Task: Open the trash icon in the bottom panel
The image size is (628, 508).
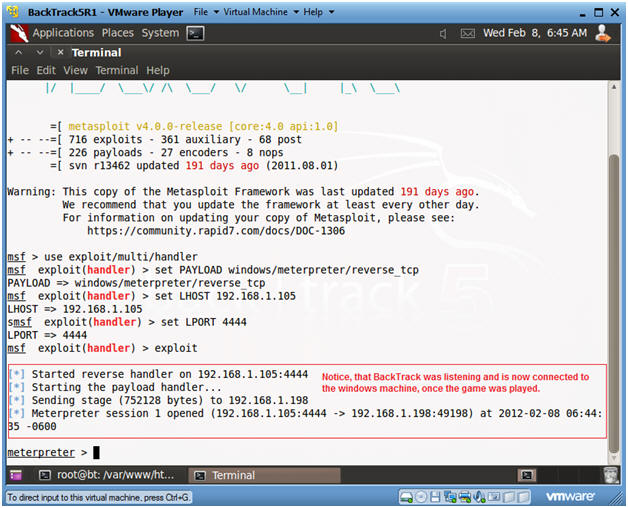Action: 611,475
